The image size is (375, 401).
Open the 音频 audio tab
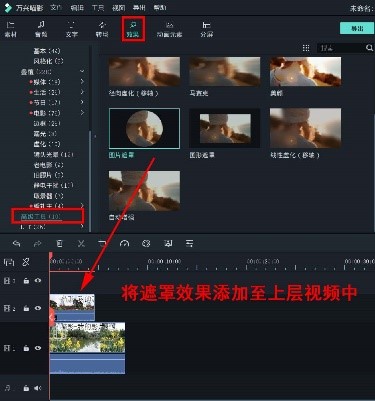(x=41, y=29)
